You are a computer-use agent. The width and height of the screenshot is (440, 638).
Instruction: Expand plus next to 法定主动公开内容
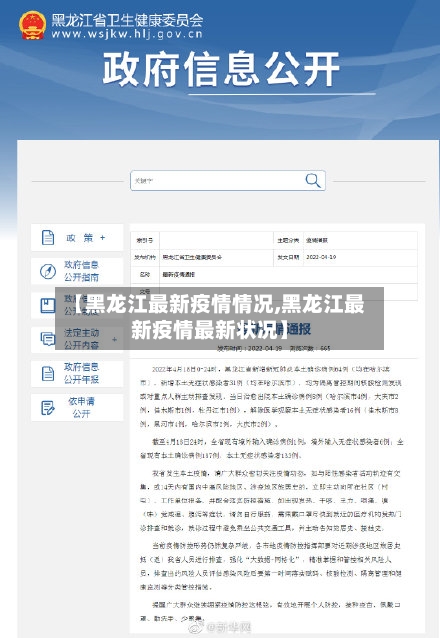pos(114,339)
